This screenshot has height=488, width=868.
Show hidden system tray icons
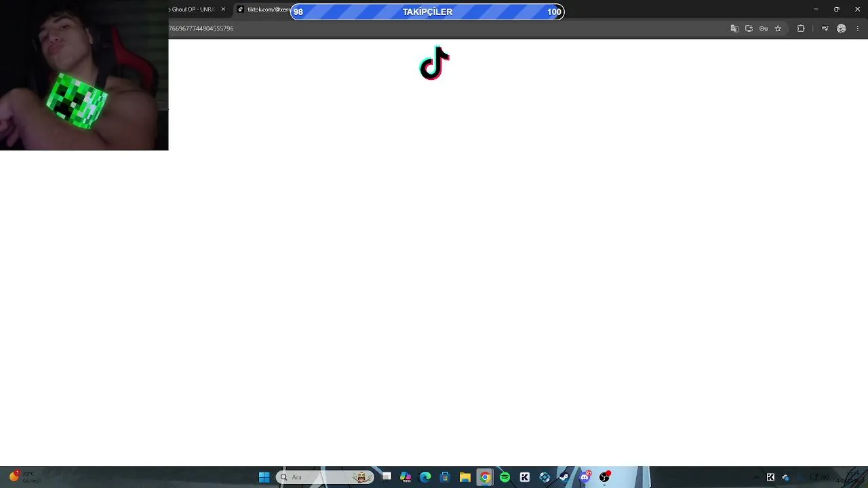tap(756, 477)
